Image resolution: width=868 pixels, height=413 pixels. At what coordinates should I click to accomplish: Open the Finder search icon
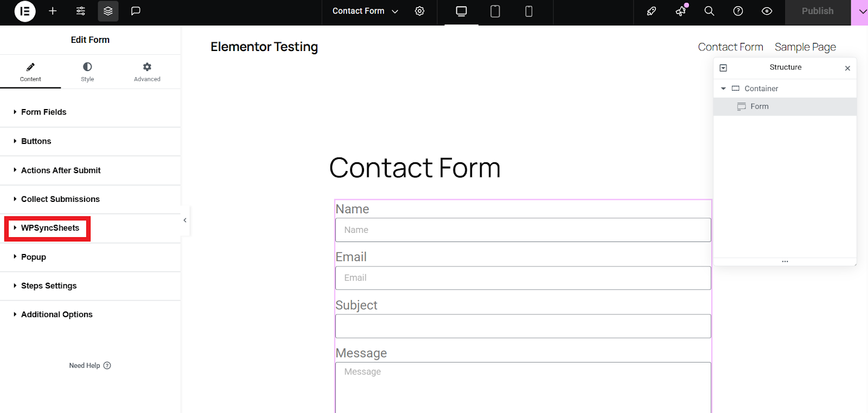(x=709, y=11)
